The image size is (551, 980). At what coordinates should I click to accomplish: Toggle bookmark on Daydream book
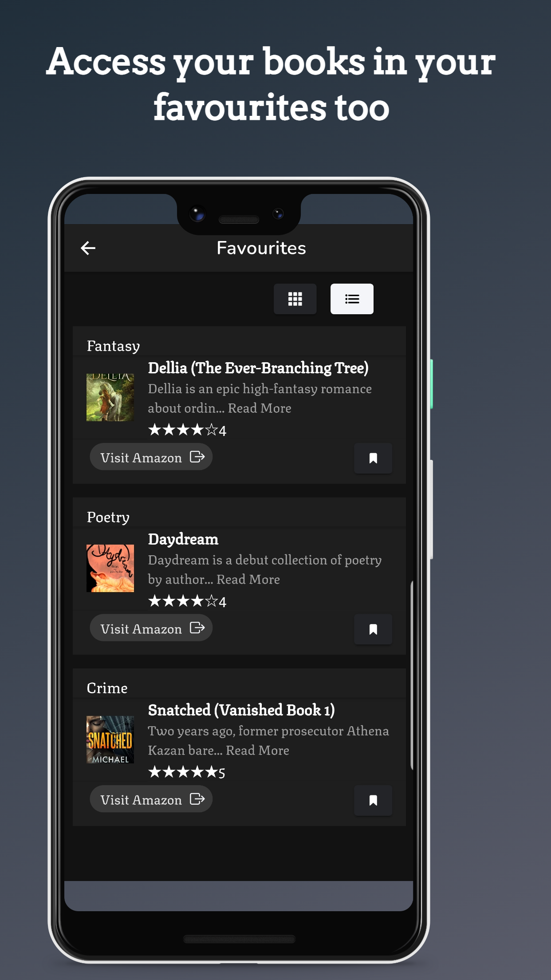coord(373,629)
